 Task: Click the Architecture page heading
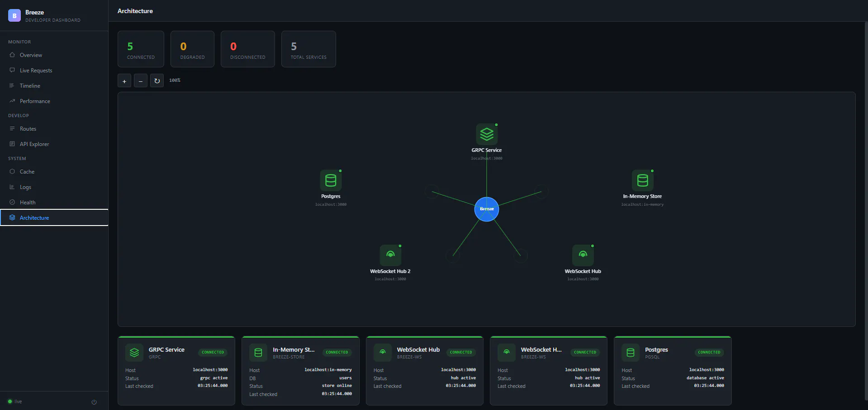(x=135, y=11)
